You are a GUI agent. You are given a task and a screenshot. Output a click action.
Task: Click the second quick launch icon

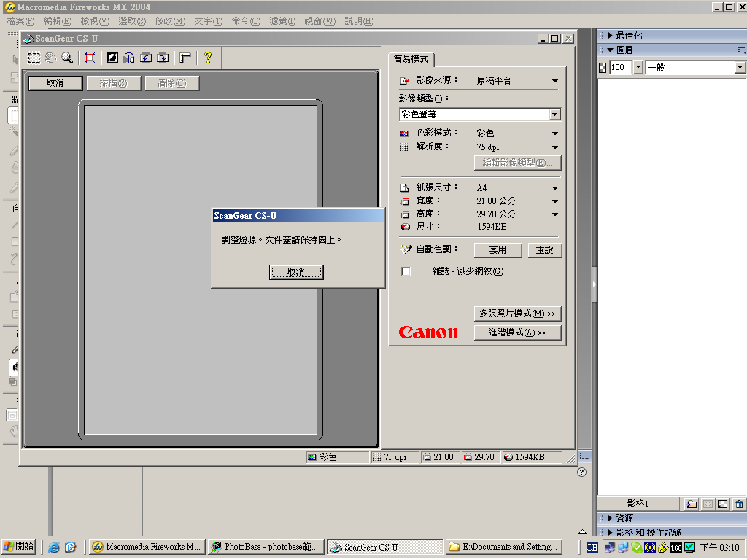(70, 548)
